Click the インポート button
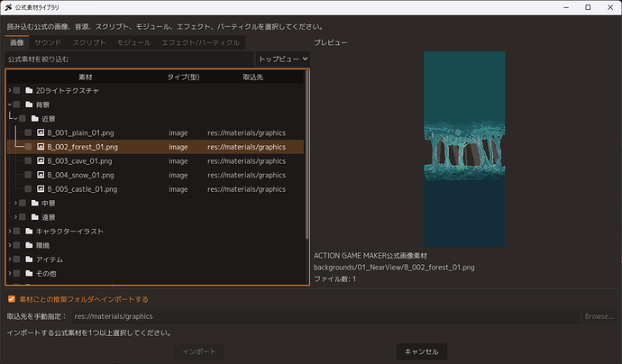This screenshot has width=622, height=364. [199, 351]
